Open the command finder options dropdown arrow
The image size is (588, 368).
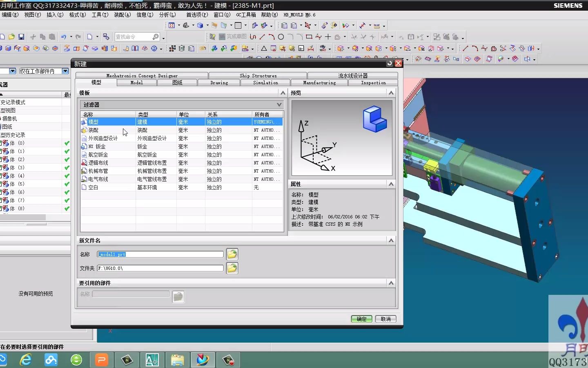pos(164,38)
